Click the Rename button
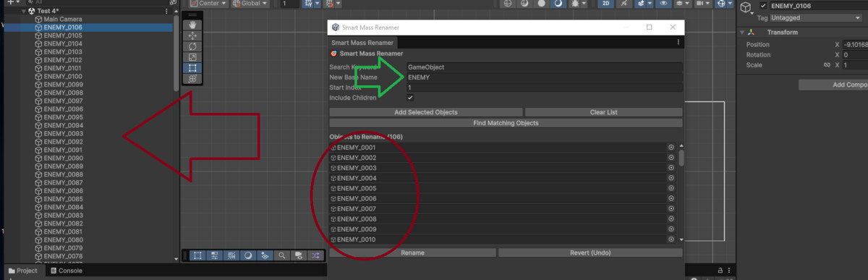This screenshot has width=868, height=280. 412,253
